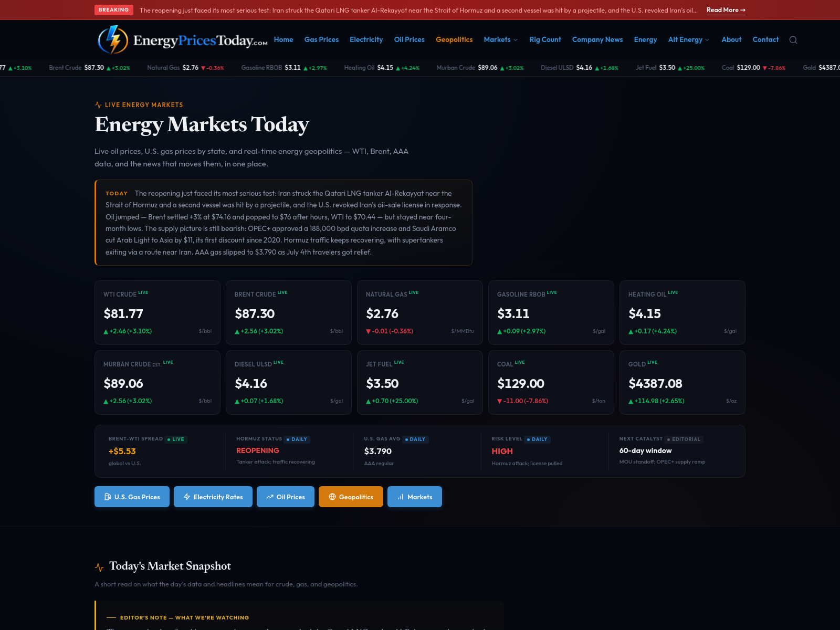The image size is (840, 630).
Task: Click the bar chart icon on Markets button
Action: [401, 497]
